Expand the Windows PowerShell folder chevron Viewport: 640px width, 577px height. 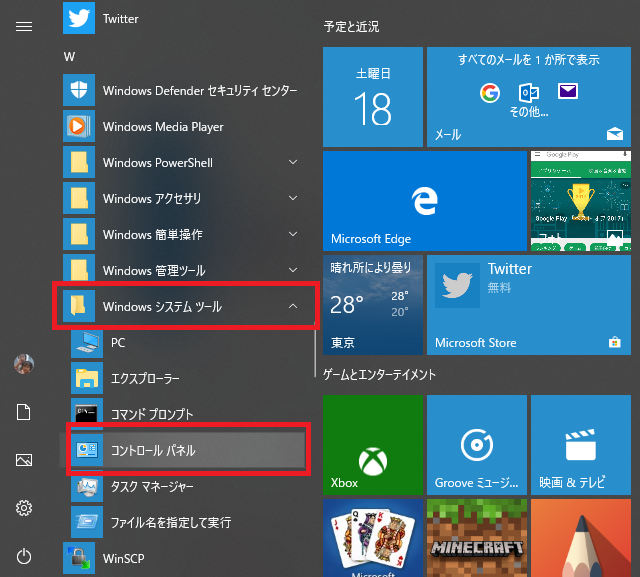tap(293, 162)
